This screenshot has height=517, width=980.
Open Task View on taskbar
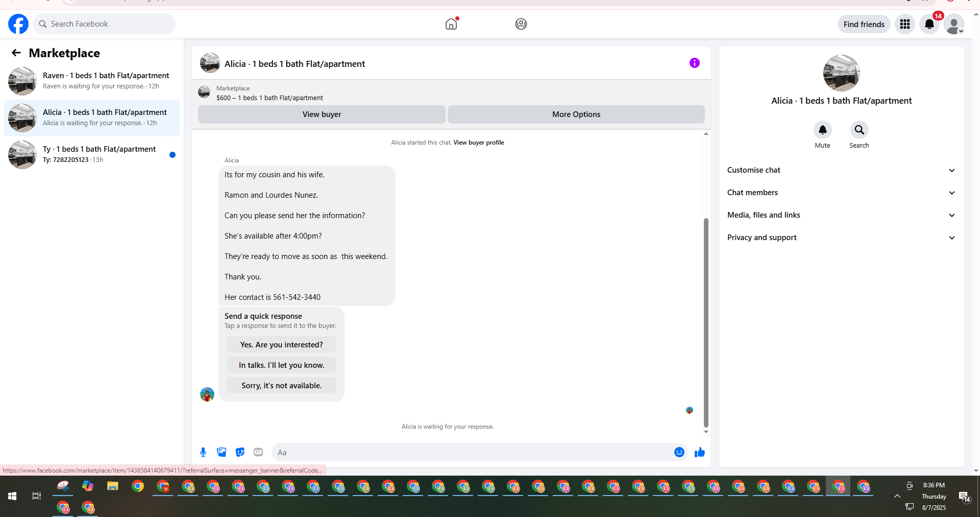pos(37,496)
